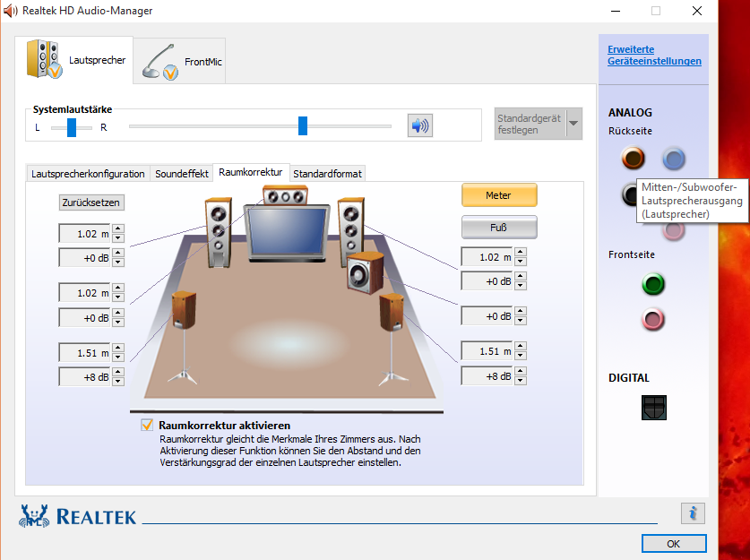
Task: Select the pink front panel jack
Action: [x=653, y=320]
